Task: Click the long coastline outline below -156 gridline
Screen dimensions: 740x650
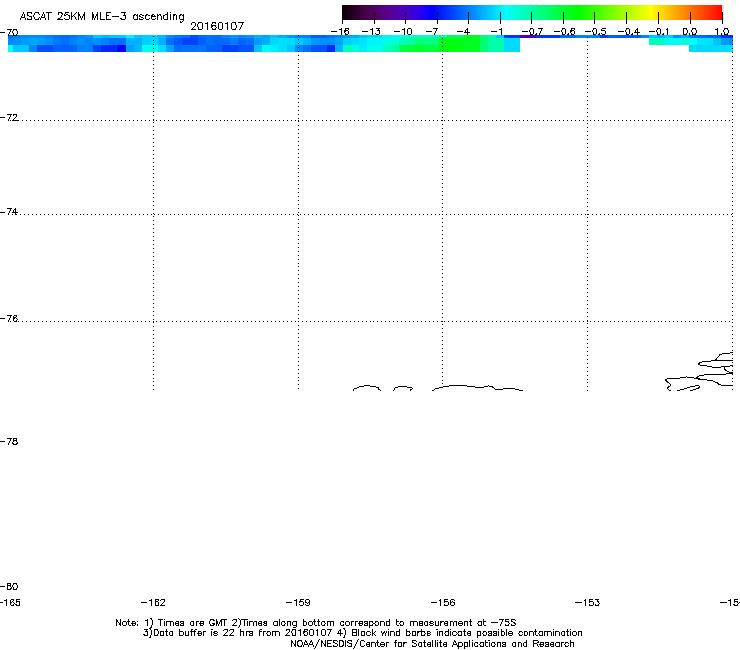Action: tap(478, 388)
